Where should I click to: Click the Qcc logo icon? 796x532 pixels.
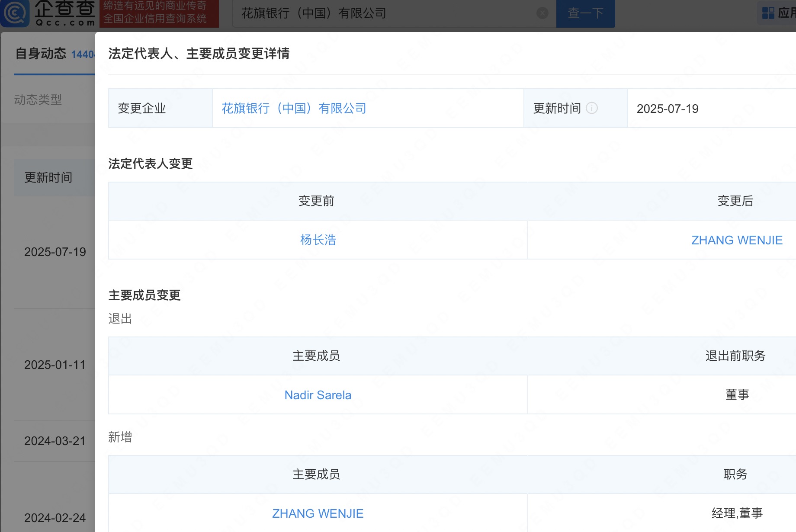tap(15, 13)
